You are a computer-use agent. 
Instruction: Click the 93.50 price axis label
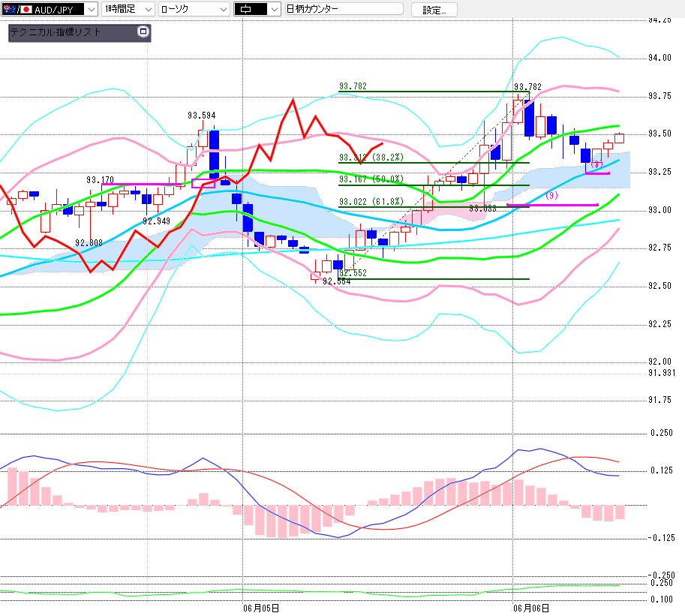click(659, 134)
